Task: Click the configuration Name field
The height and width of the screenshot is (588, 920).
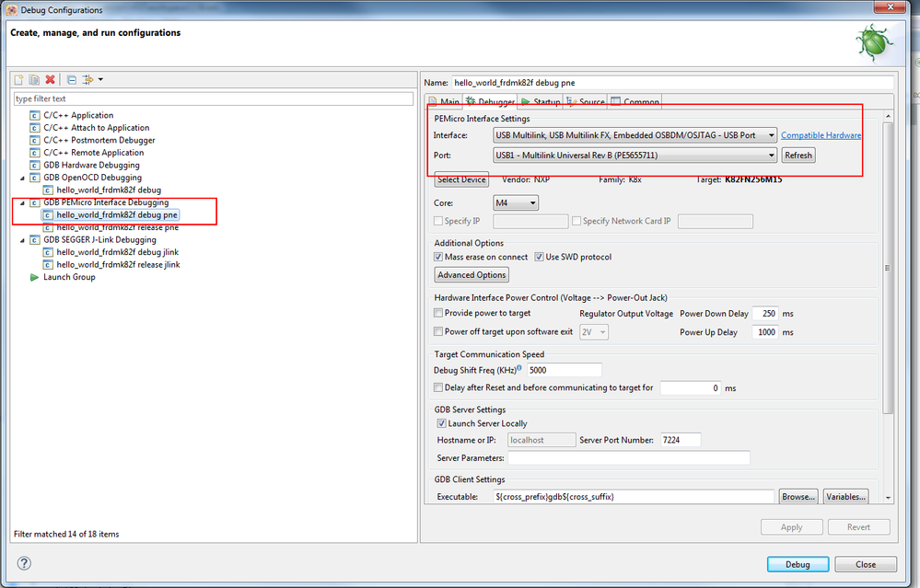Action: (x=672, y=83)
